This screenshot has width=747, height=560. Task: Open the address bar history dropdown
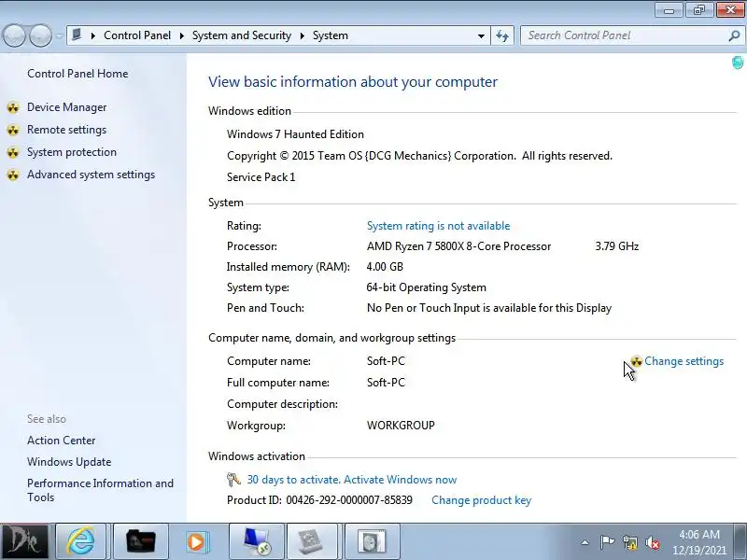pos(481,35)
